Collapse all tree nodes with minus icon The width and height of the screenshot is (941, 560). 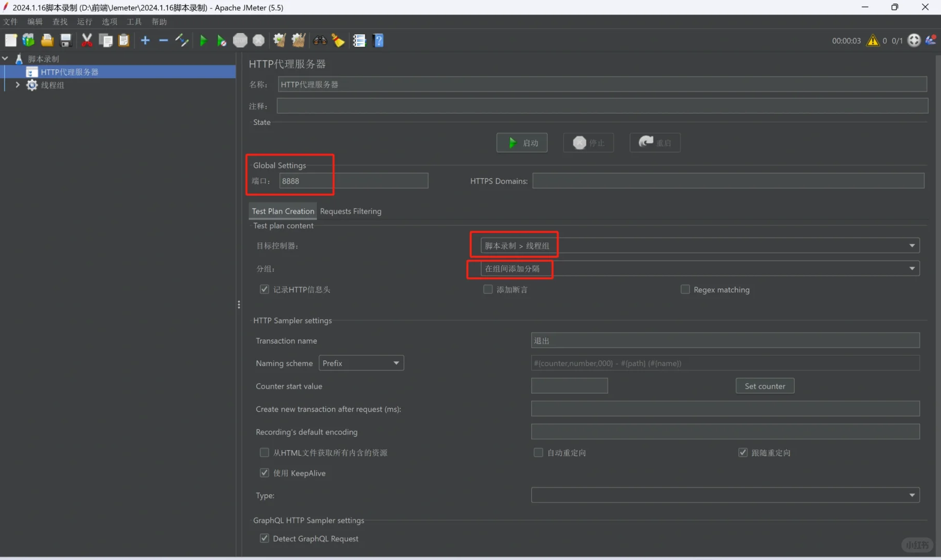pos(163,40)
